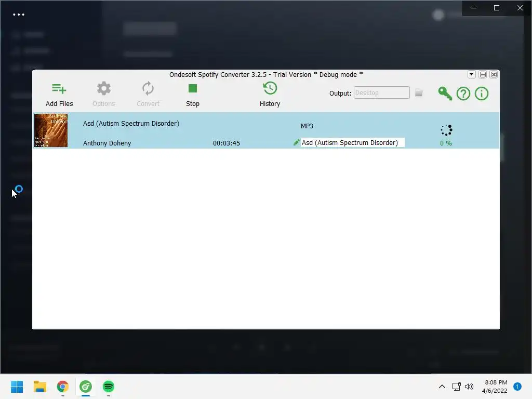
Task: Close the Ondesoft converter window
Action: (494, 74)
